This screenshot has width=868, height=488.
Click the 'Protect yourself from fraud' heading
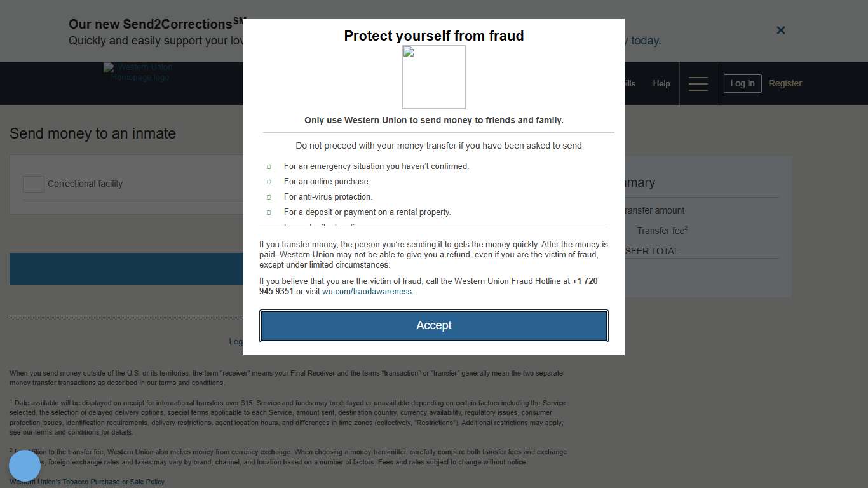[x=434, y=36]
